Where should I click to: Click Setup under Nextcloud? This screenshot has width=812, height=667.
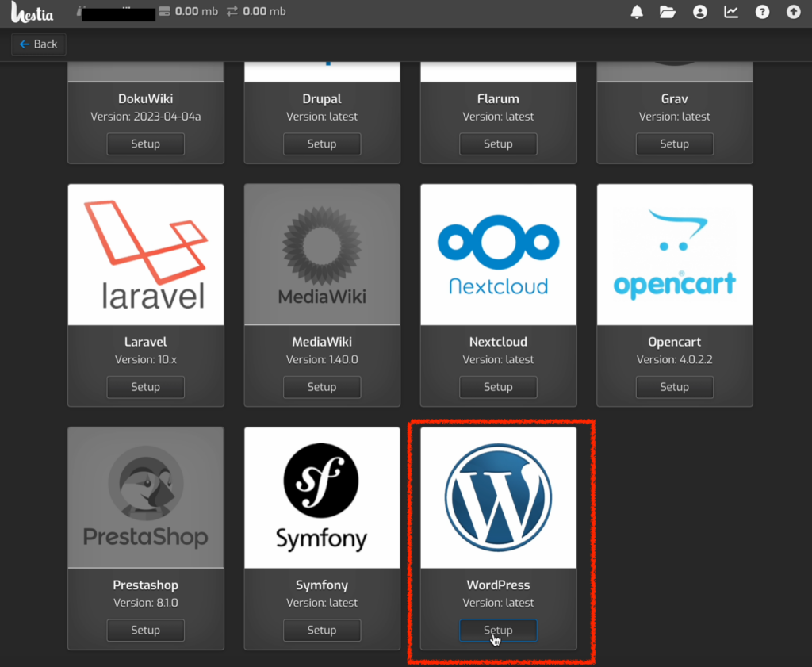tap(498, 387)
